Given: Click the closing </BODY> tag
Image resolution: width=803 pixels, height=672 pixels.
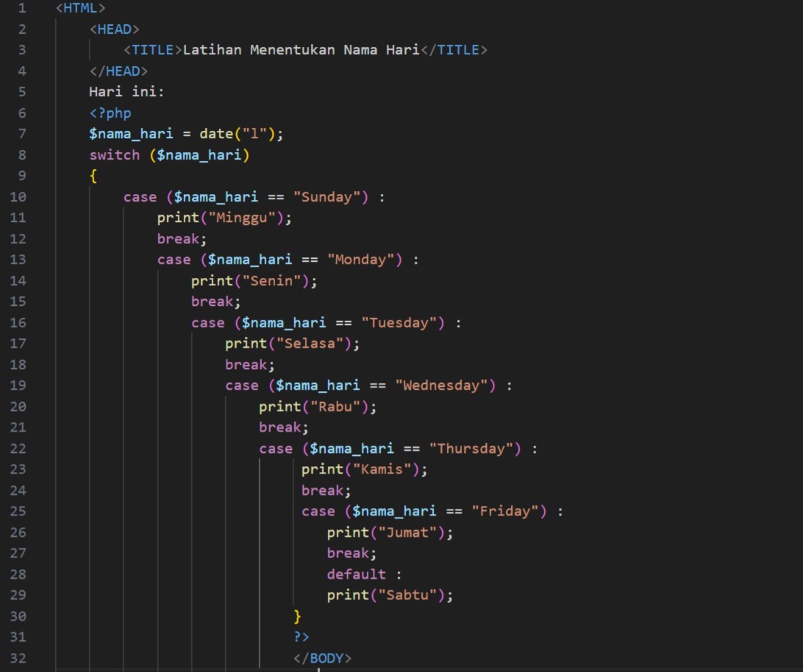Looking at the screenshot, I should (322, 658).
